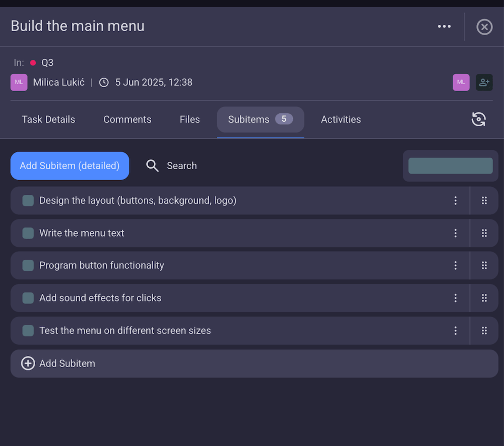504x446 pixels.
Task: Click the plus icon next to Add Subitem
Action: [x=28, y=363]
